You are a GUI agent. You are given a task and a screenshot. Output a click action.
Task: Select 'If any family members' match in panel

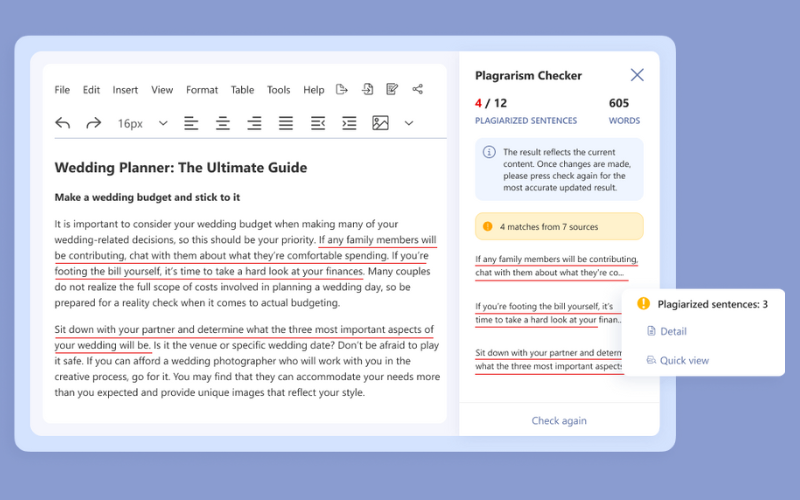click(x=556, y=266)
